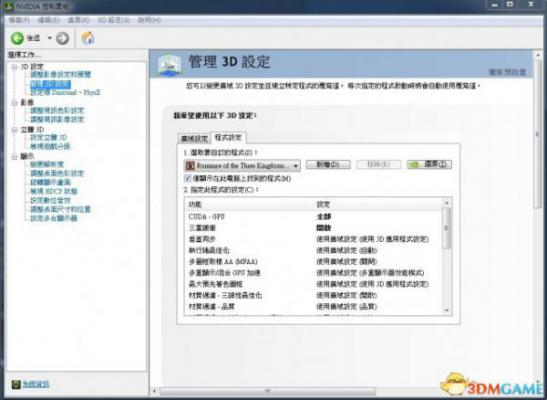Collapse the 影像 video tree group
The image size is (547, 400).
coord(14,103)
